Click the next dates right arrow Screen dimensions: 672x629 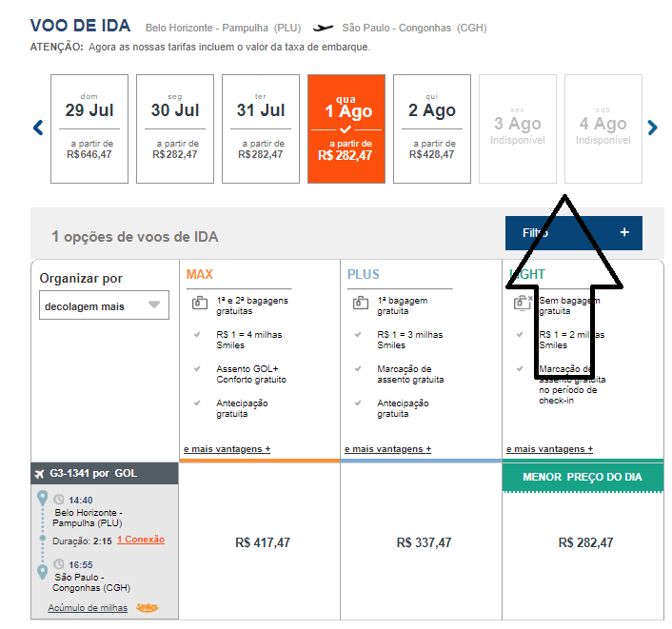click(652, 128)
